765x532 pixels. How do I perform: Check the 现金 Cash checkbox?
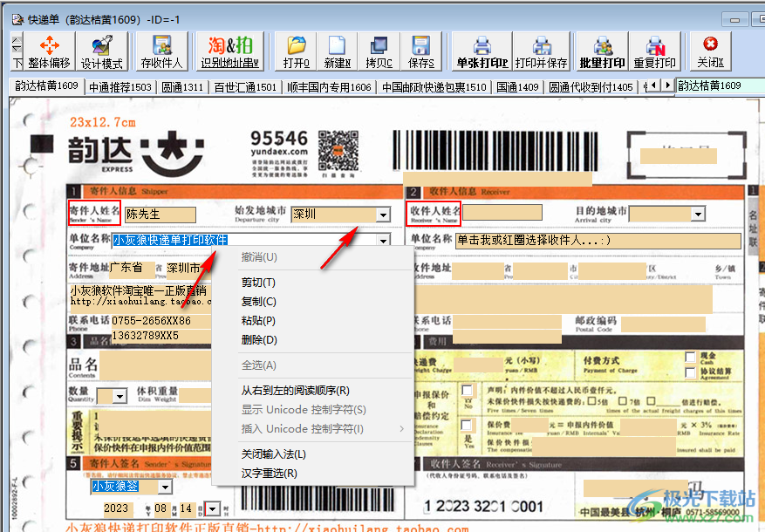coord(690,358)
